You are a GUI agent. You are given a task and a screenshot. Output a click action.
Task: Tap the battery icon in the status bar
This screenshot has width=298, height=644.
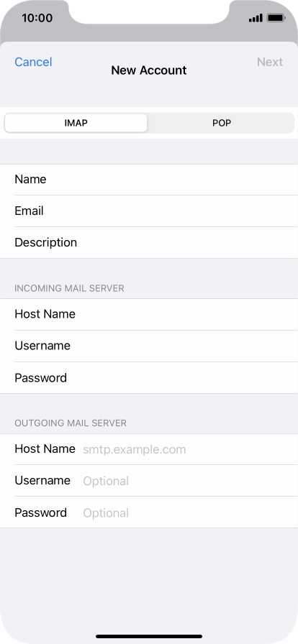click(276, 18)
